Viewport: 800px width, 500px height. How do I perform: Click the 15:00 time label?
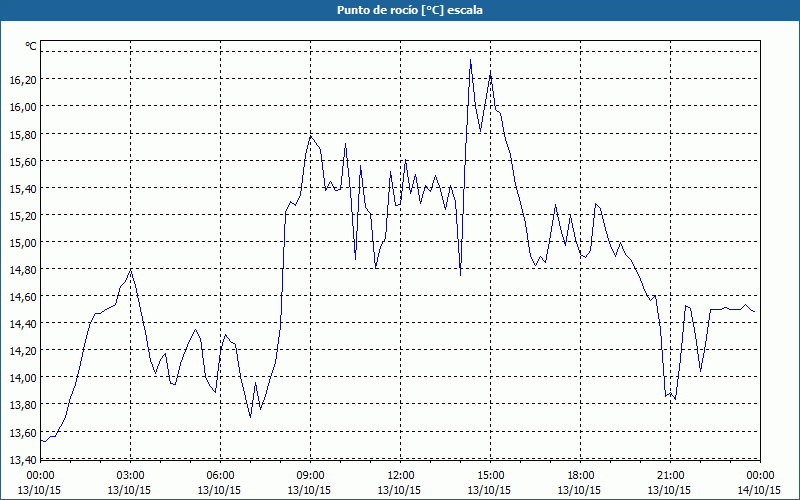click(x=490, y=476)
